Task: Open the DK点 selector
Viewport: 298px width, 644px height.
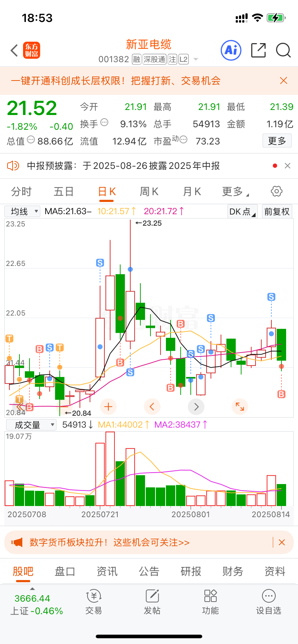Action: 242,211
